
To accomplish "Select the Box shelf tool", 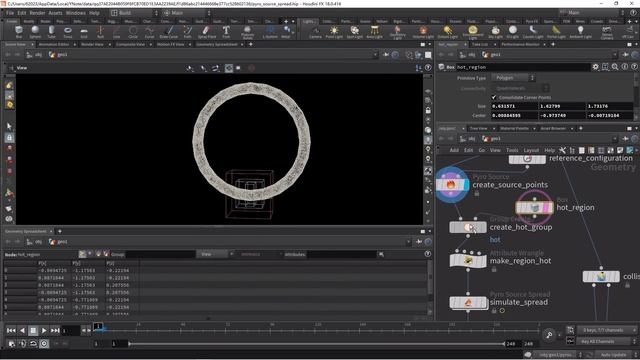I will (19, 31).
